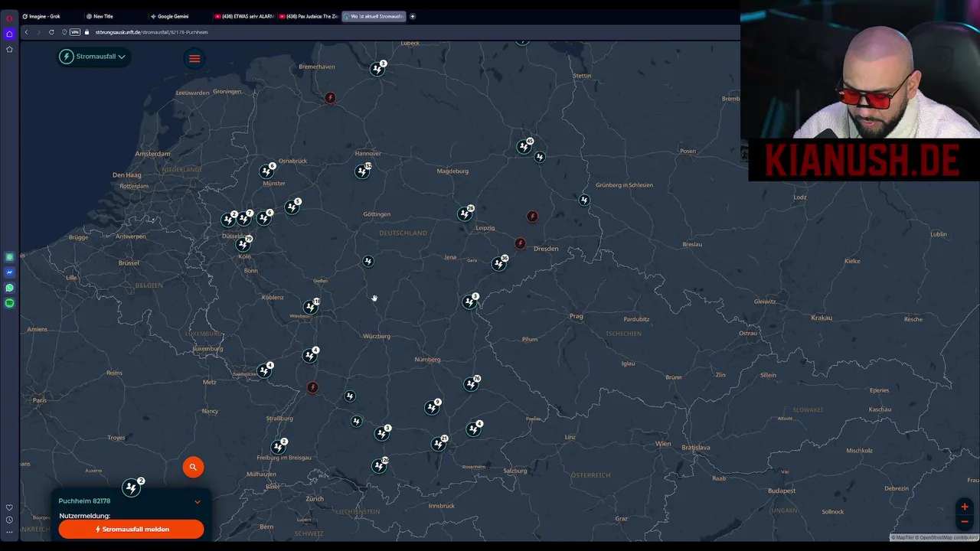980x551 pixels.
Task: Open sidebar history clock icon
Action: tap(9, 520)
